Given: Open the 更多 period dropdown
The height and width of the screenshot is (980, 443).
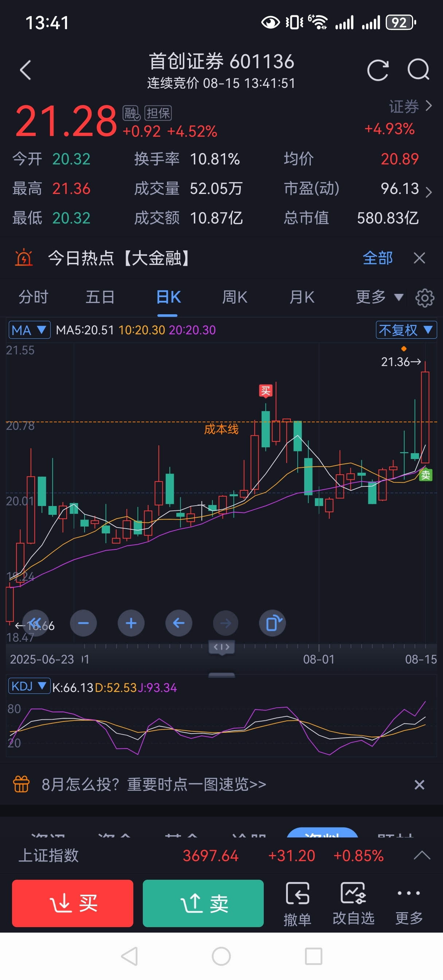Looking at the screenshot, I should click(379, 297).
